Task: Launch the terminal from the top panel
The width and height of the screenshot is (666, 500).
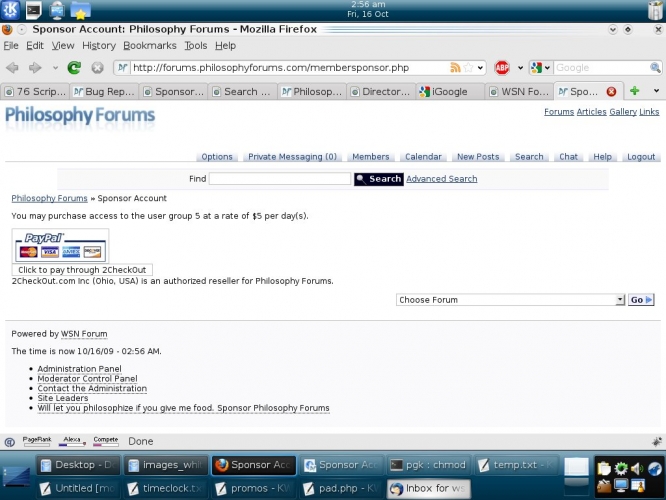Action: (x=34, y=11)
